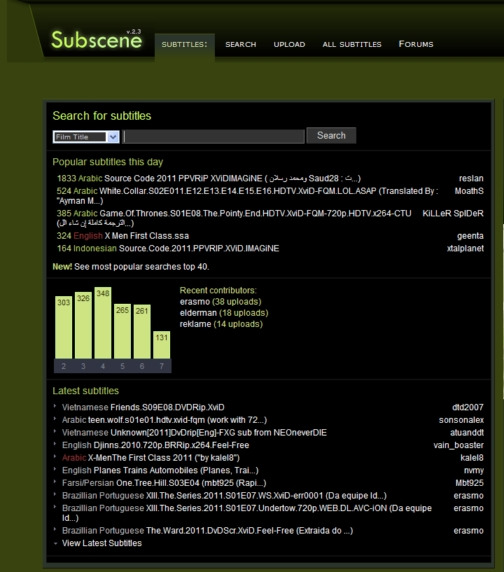Open the Forums link in navigation

point(416,44)
